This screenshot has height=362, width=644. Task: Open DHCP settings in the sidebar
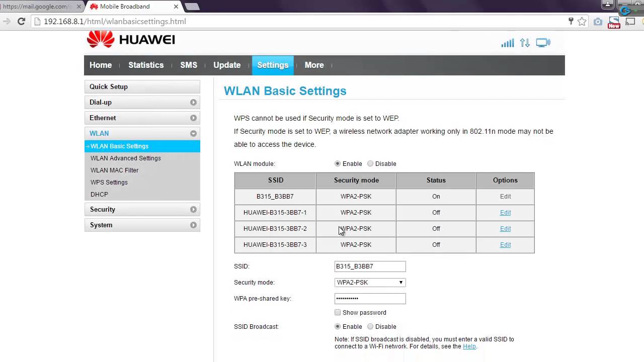pos(99,194)
